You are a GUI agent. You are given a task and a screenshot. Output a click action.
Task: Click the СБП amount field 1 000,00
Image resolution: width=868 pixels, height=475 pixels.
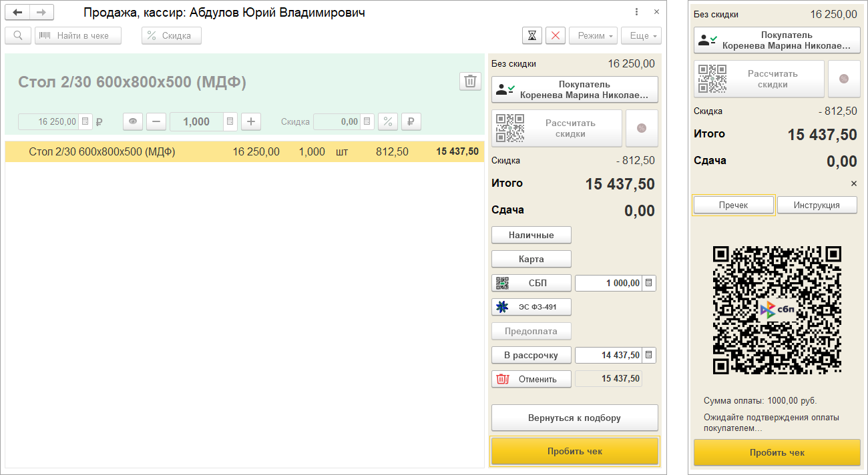pyautogui.click(x=609, y=283)
